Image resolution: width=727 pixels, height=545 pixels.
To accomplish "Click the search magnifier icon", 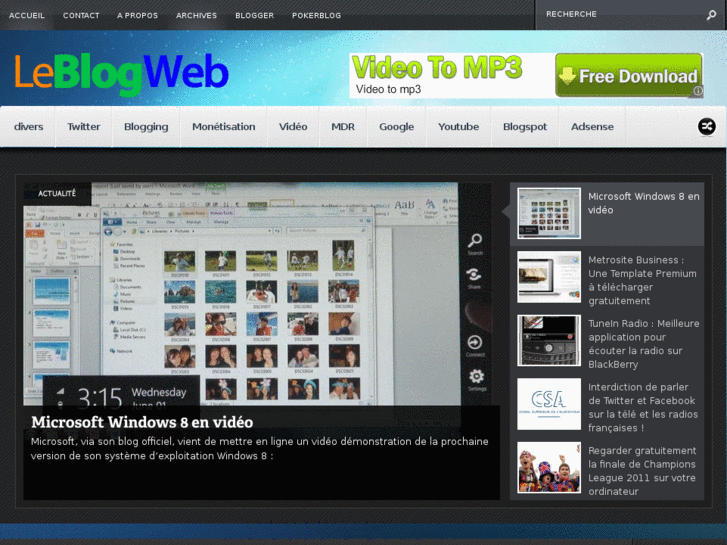I will (x=711, y=15).
